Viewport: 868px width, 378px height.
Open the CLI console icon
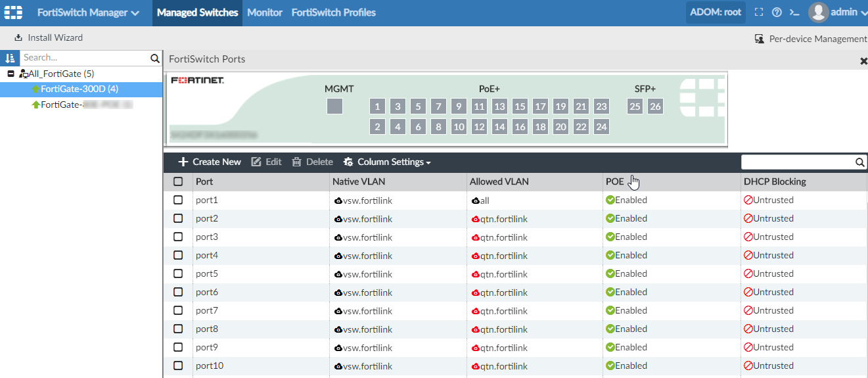click(x=794, y=12)
